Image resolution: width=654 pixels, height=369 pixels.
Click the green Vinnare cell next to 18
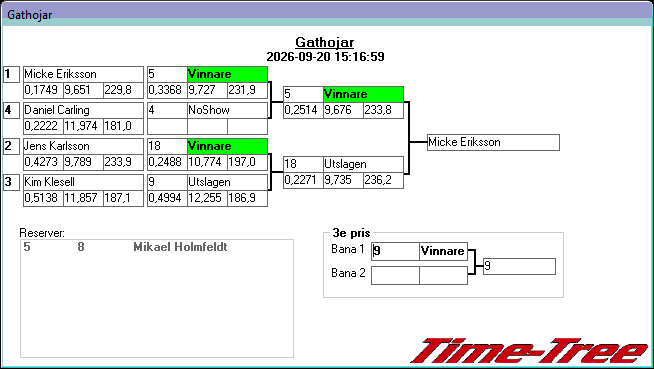pyautogui.click(x=227, y=146)
